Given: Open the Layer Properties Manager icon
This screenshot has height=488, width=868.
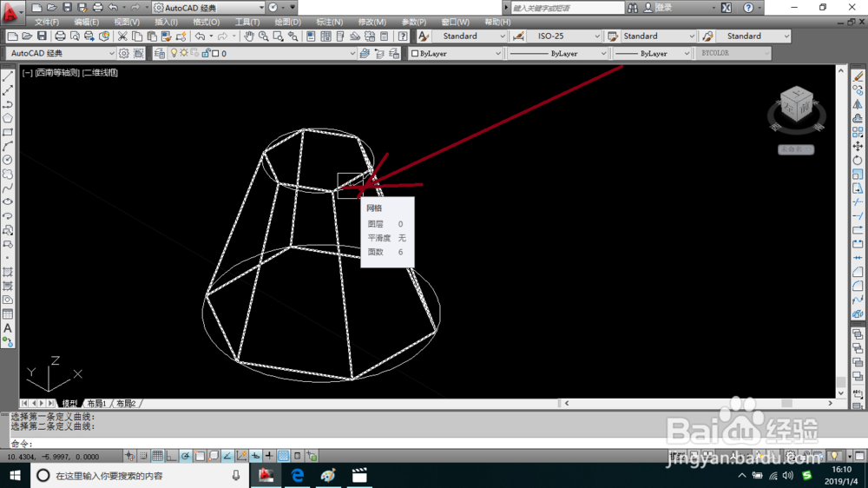Looking at the screenshot, I should 160,53.
